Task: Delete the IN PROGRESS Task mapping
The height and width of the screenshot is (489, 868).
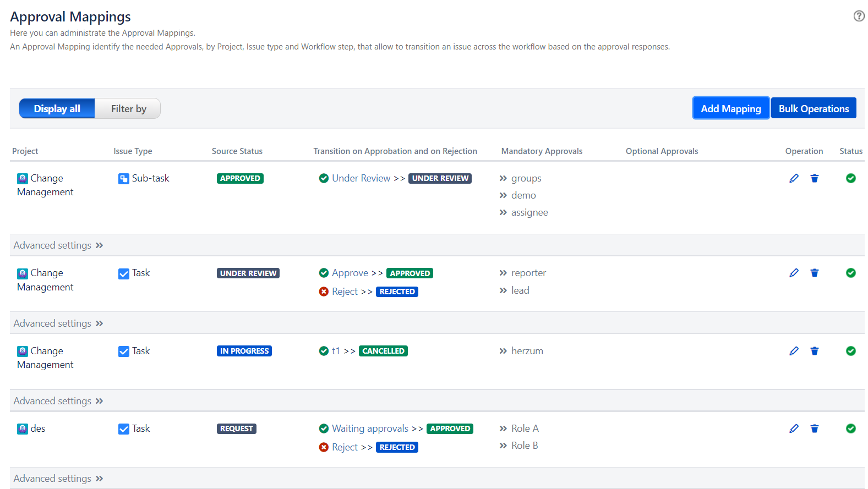Action: 814,351
